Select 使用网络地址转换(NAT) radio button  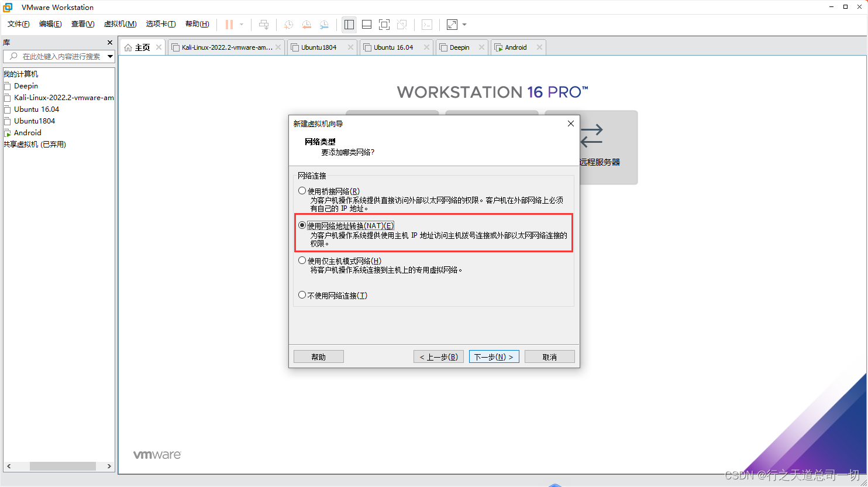tap(302, 225)
